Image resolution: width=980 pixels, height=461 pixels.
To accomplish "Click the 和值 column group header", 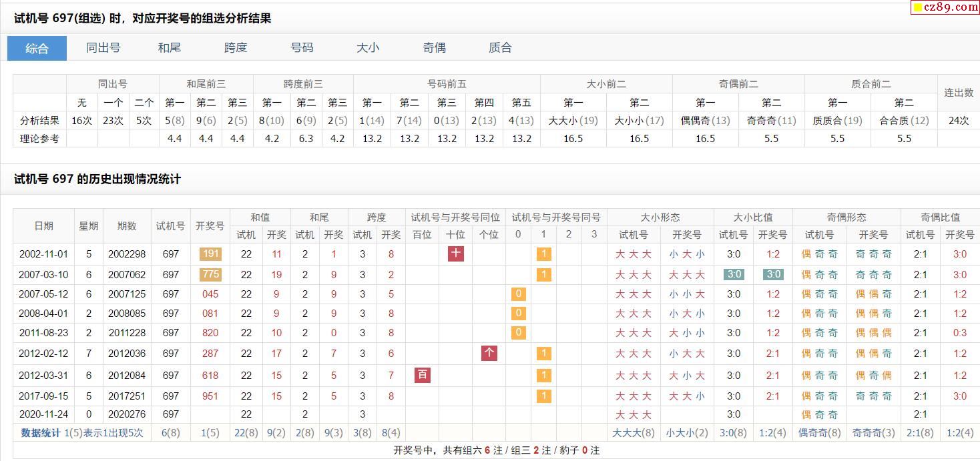I will click(x=260, y=217).
